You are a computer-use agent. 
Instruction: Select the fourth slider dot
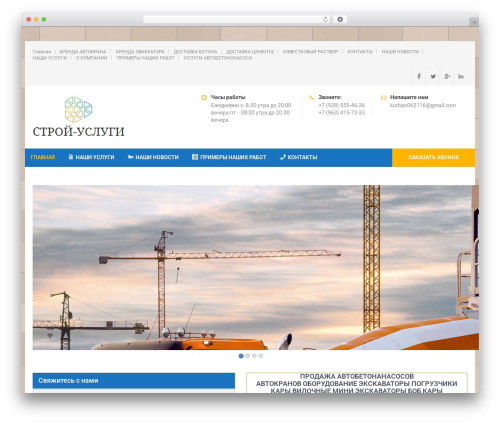pos(261,356)
